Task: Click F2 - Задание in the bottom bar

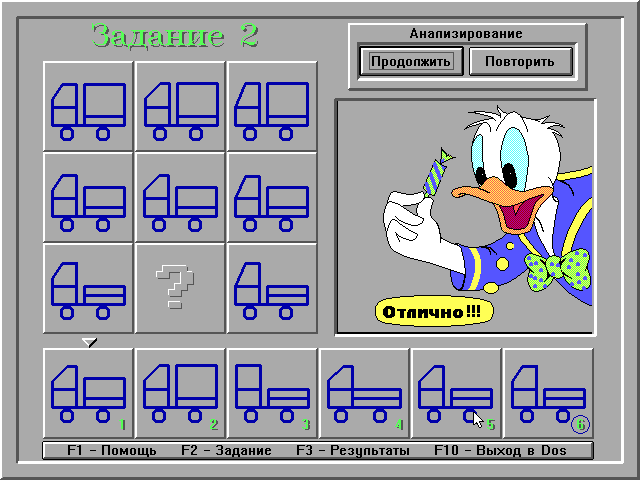Action: (226, 451)
